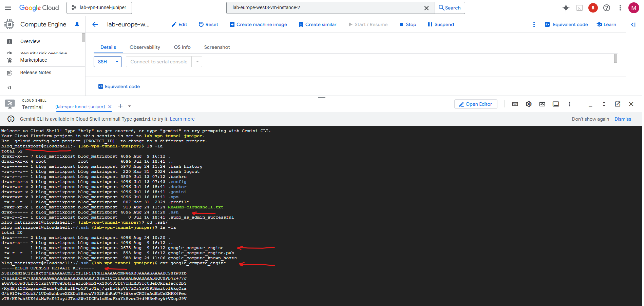Open the help question mark menu

[x=607, y=8]
